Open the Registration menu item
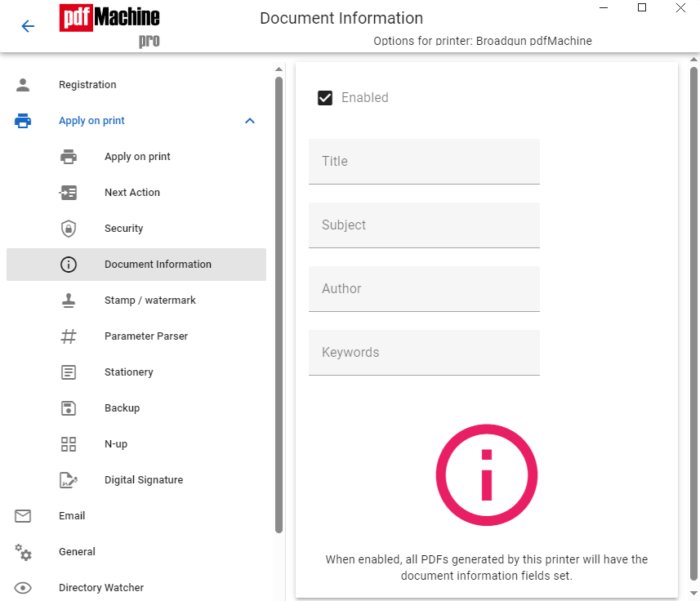 (x=136, y=85)
